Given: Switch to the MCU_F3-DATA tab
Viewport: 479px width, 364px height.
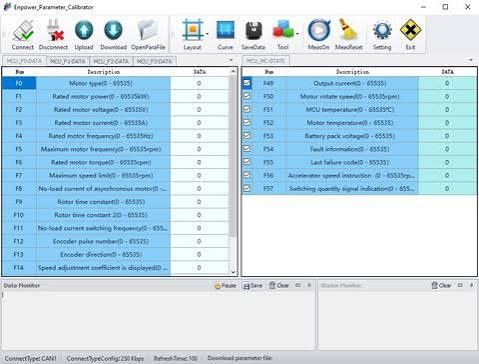Looking at the screenshot, I should [154, 61].
